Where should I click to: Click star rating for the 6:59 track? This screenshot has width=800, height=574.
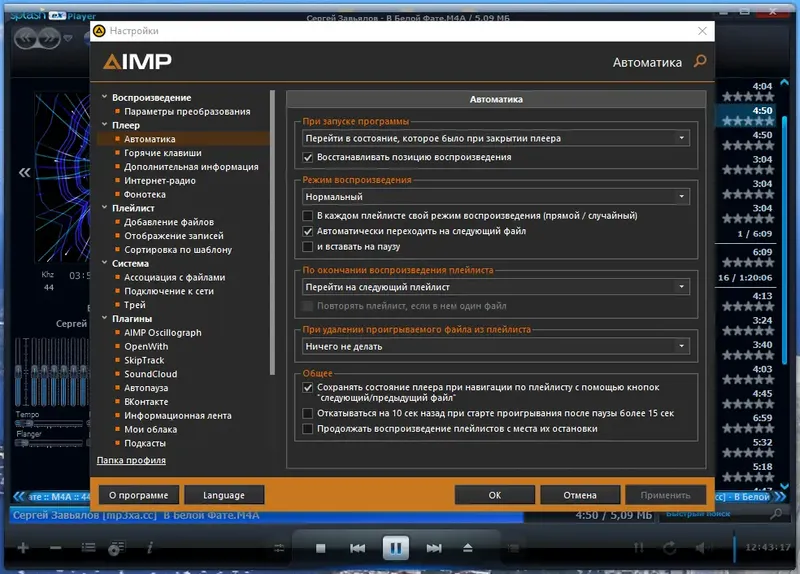pyautogui.click(x=747, y=428)
